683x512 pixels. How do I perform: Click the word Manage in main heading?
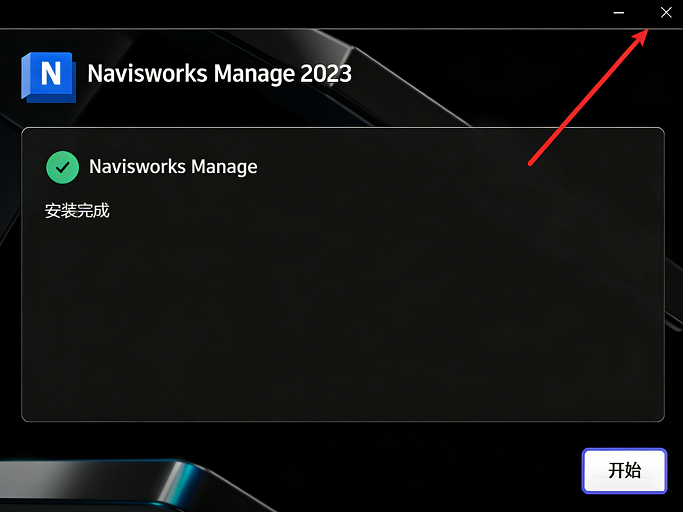[x=254, y=74]
